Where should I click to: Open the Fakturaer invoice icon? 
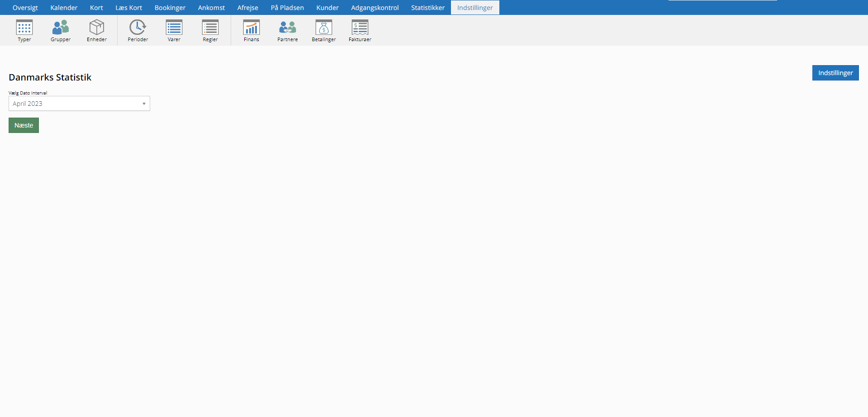pos(360,28)
